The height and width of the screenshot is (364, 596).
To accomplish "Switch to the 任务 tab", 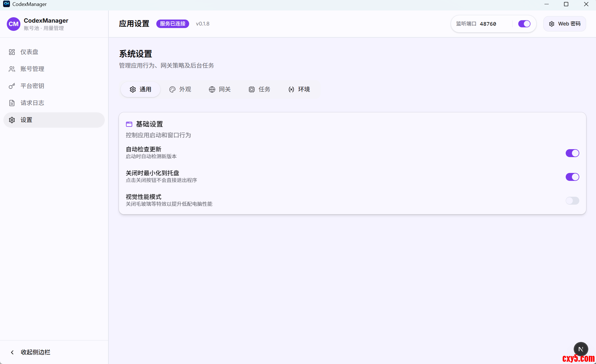I will tap(259, 89).
